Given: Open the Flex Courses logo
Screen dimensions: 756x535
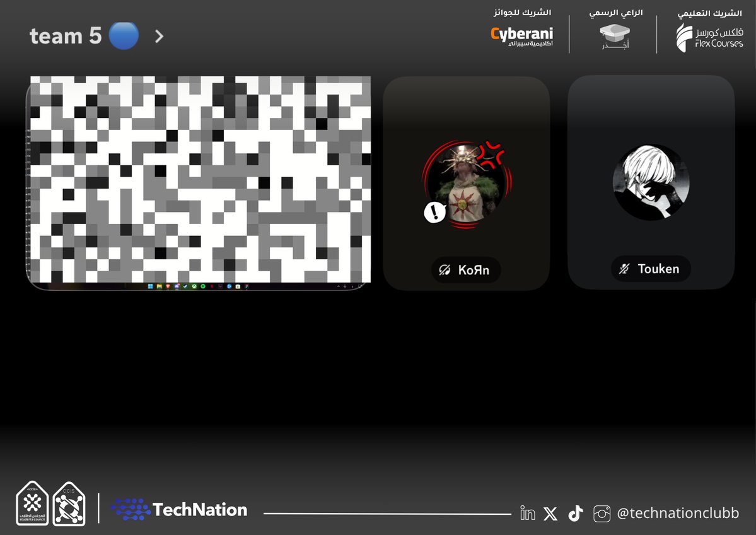Looking at the screenshot, I should [x=709, y=38].
